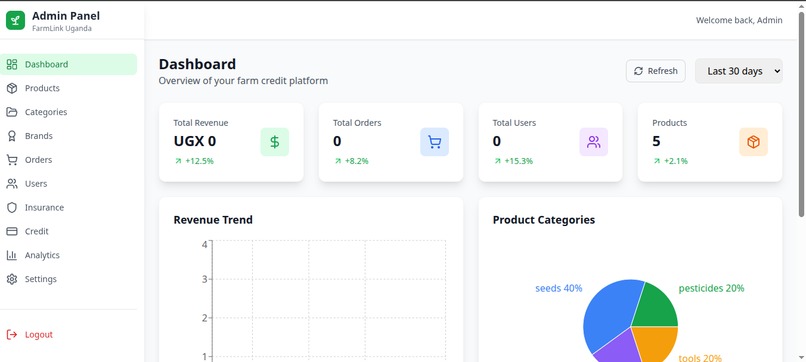The height and width of the screenshot is (362, 806).
Task: Click the gear icon beside Settings
Action: tap(12, 279)
